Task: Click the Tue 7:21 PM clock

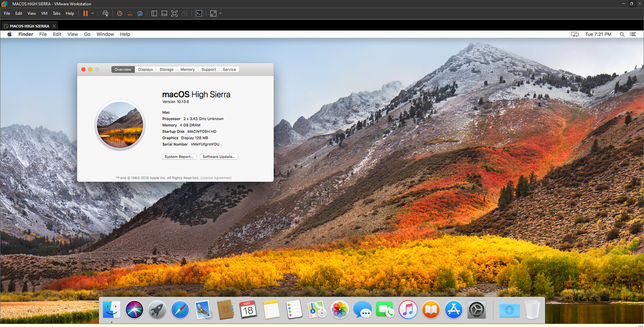Action: 598,34
